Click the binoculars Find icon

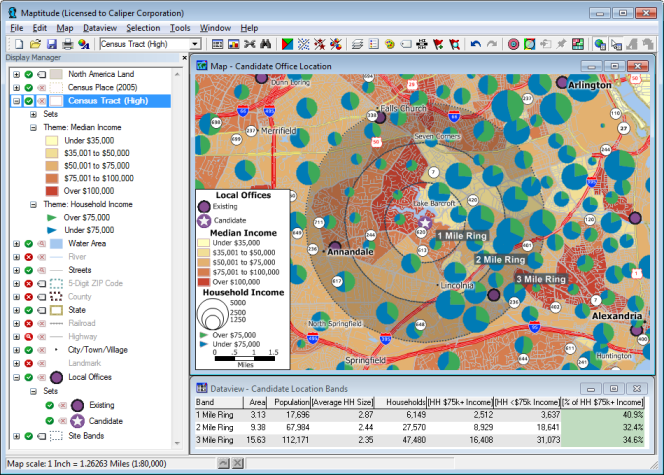point(266,45)
